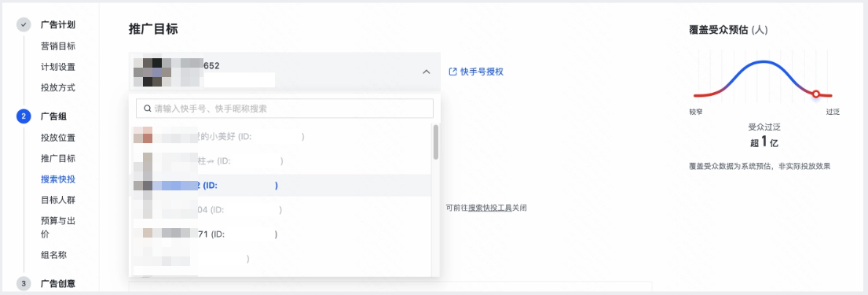Select the highlighted 搜索快投 sidebar item
Viewport: 868px width, 295px height.
click(58, 179)
